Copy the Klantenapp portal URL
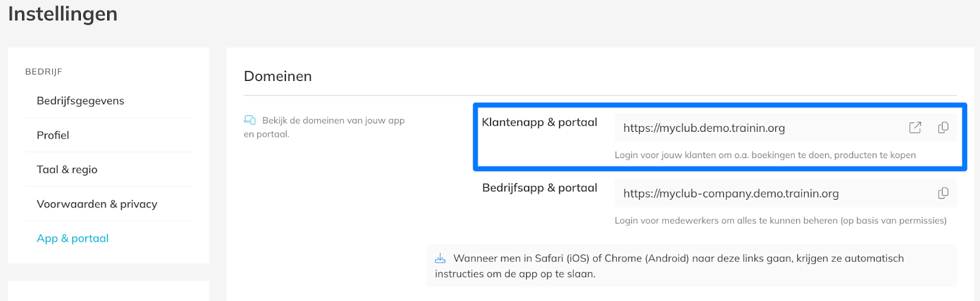980x301 pixels. pyautogui.click(x=943, y=128)
